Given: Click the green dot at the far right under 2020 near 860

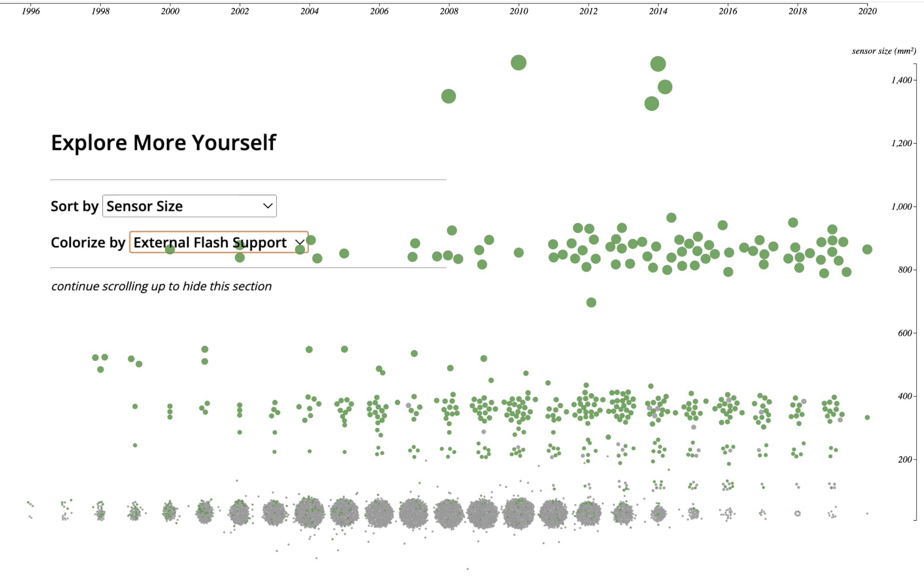Looking at the screenshot, I should point(867,250).
